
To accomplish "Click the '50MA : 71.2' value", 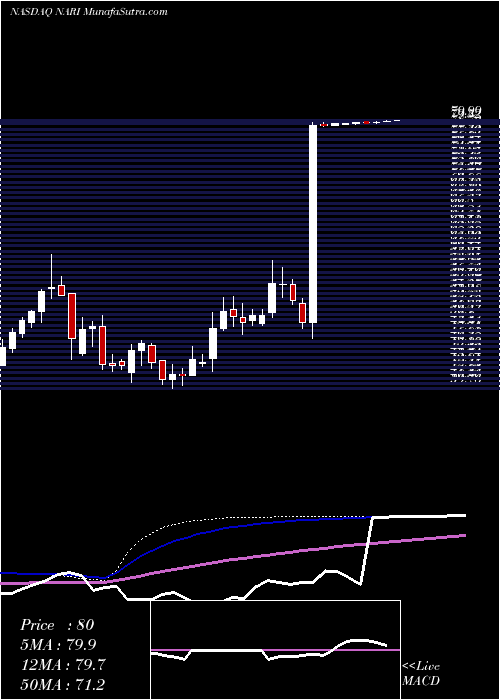I will coord(63,684).
